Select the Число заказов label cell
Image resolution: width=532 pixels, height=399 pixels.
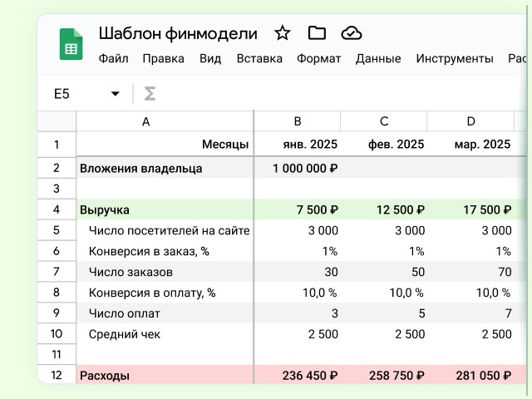coord(165,272)
